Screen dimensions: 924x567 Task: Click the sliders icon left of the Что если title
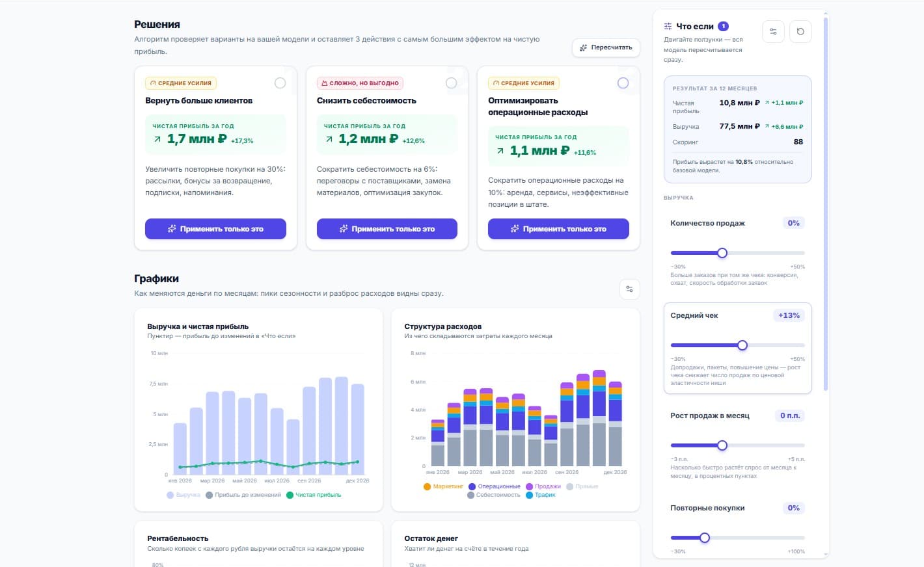(668, 27)
